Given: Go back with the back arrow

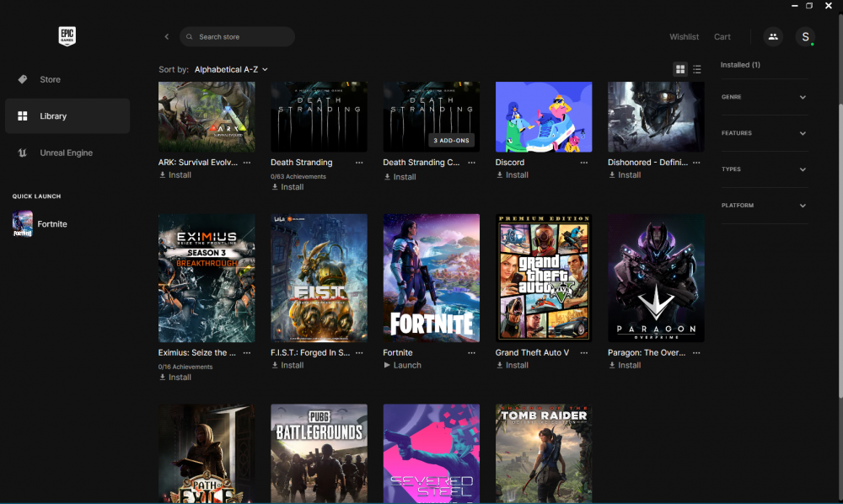Looking at the screenshot, I should pyautogui.click(x=167, y=36).
